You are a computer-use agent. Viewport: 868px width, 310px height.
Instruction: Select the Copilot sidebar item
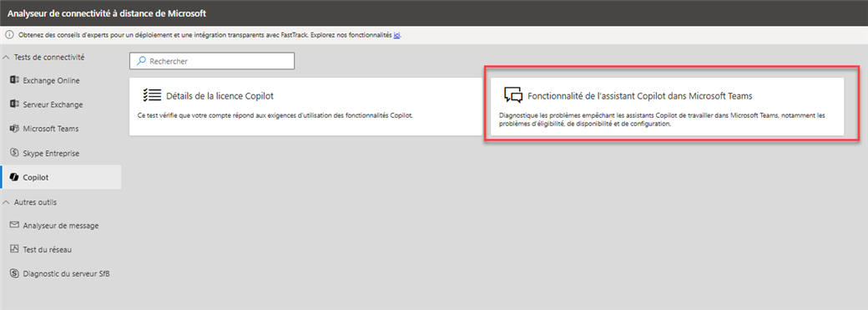pos(61,177)
